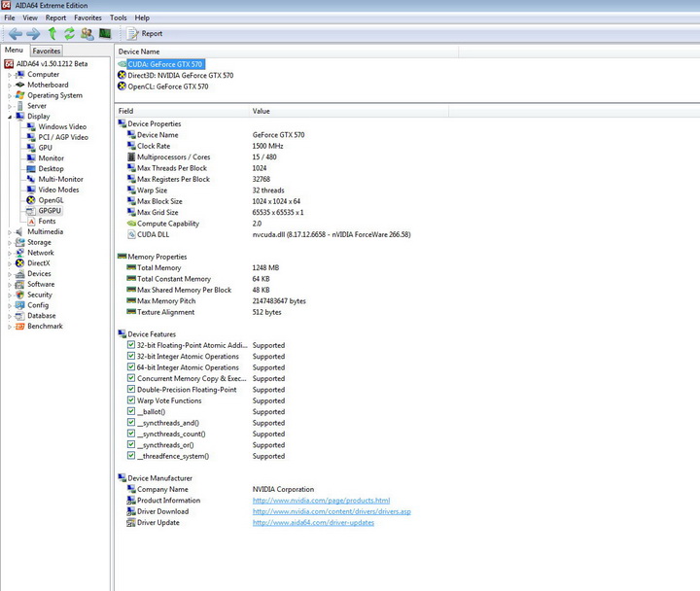Expand the Network tree node

pyautogui.click(x=10, y=253)
